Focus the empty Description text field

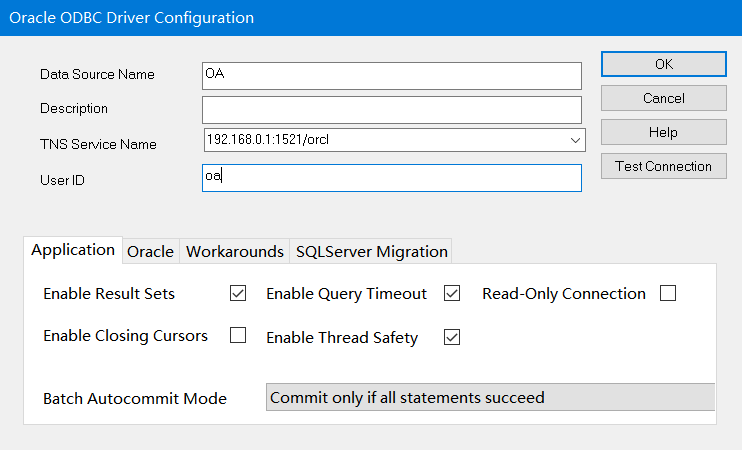coord(391,109)
